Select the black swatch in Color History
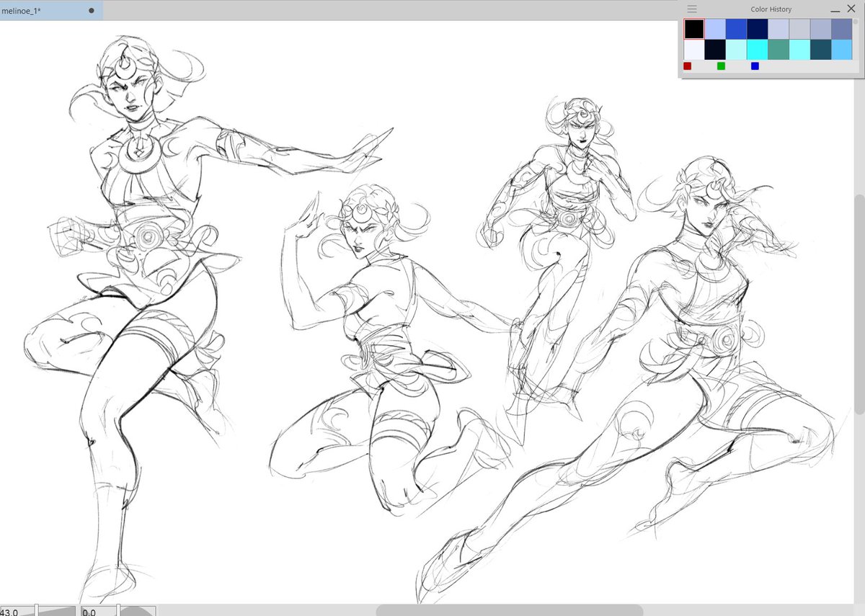The image size is (865, 616). 694,29
